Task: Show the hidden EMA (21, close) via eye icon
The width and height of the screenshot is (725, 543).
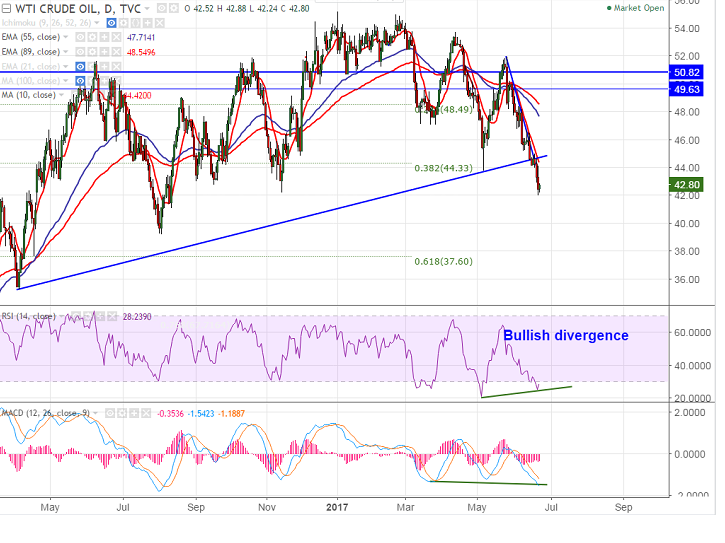Action: coord(80,67)
